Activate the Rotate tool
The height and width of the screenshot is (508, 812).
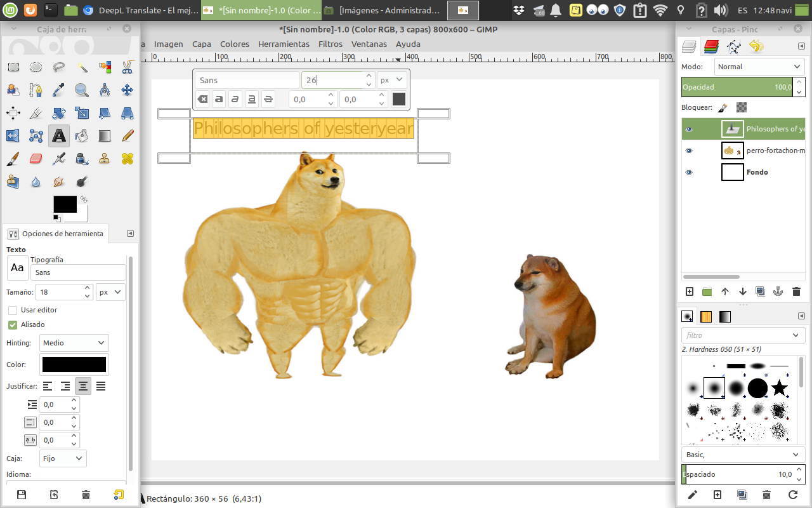click(59, 113)
